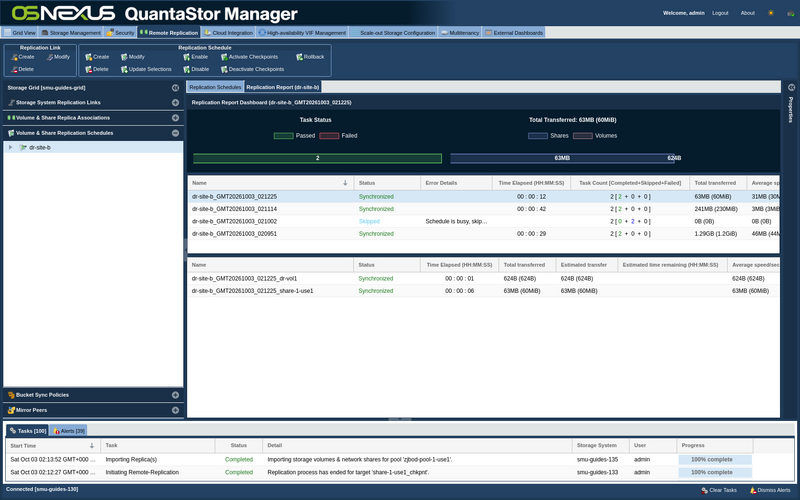Open the External Dashboards tab
This screenshot has width=800, height=500.
pyautogui.click(x=514, y=33)
